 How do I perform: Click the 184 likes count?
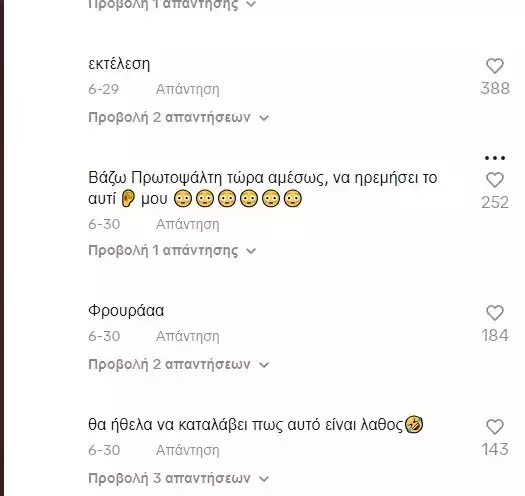click(495, 335)
